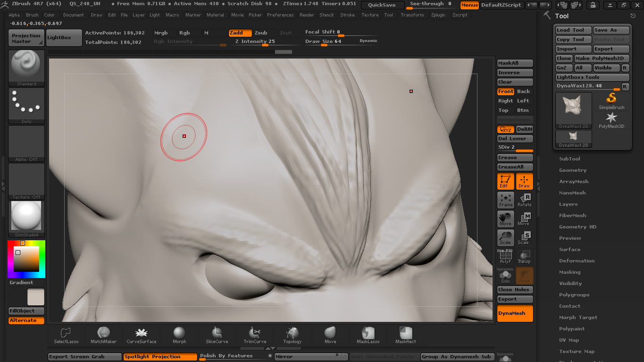Image resolution: width=644 pixels, height=362 pixels.
Task: Turn off Zadd mode
Action: (x=240, y=33)
